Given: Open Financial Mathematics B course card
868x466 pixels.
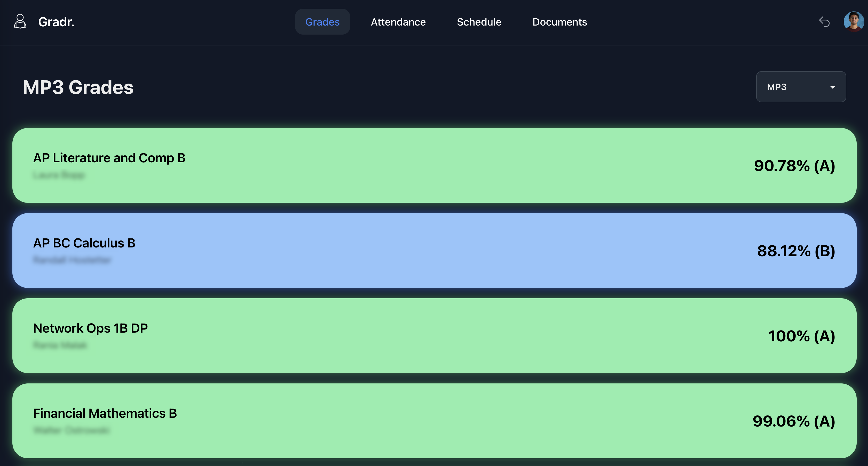Looking at the screenshot, I should [434, 421].
